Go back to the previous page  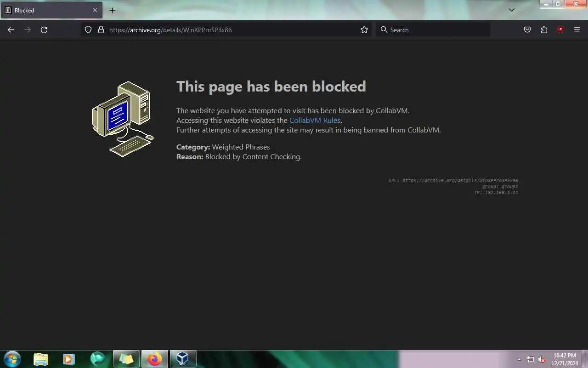coord(11,30)
